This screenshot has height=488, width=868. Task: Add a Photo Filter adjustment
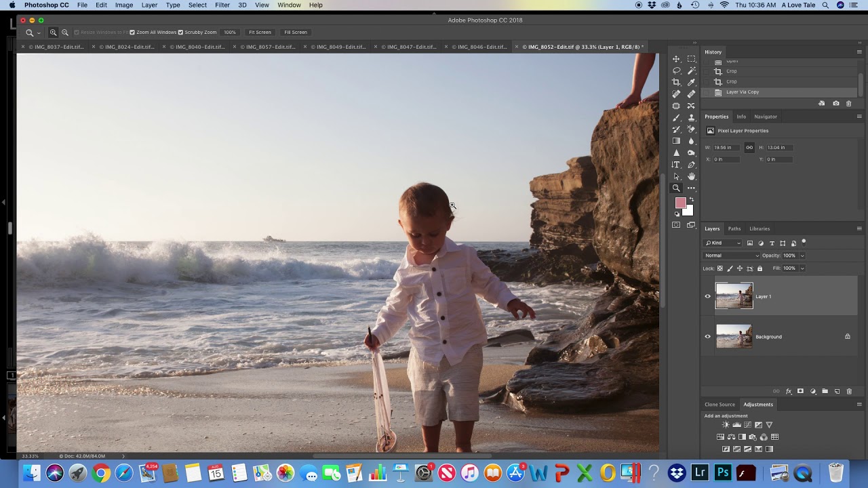[753, 437]
